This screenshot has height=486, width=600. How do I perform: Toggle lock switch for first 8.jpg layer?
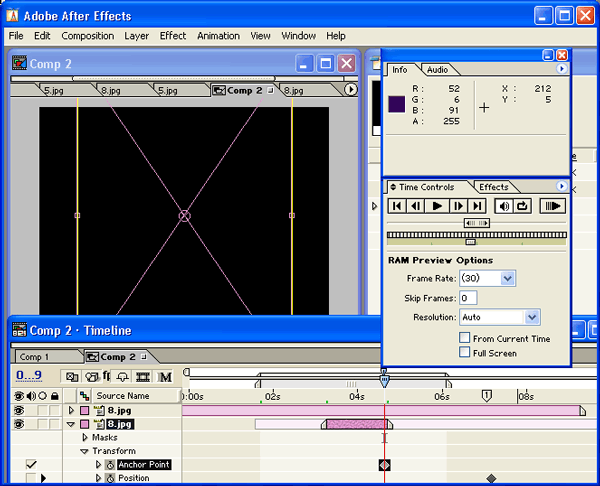pos(55,411)
